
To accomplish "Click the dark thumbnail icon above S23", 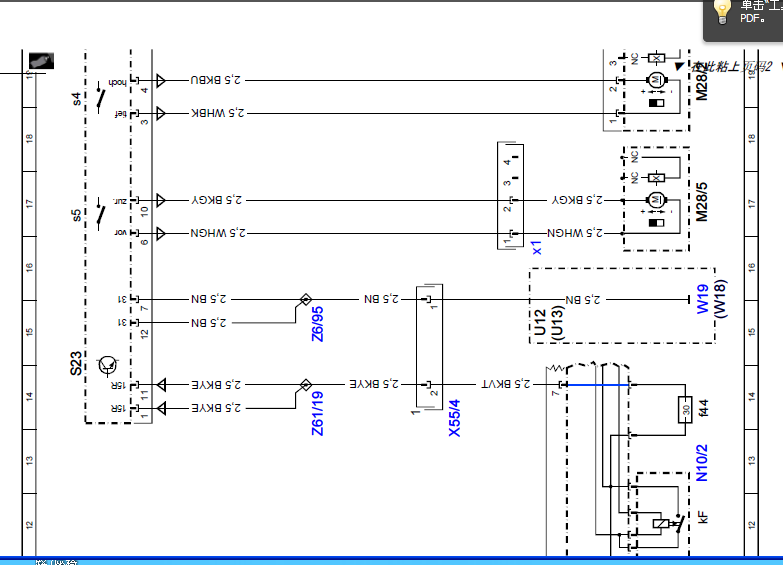I will 41,61.
